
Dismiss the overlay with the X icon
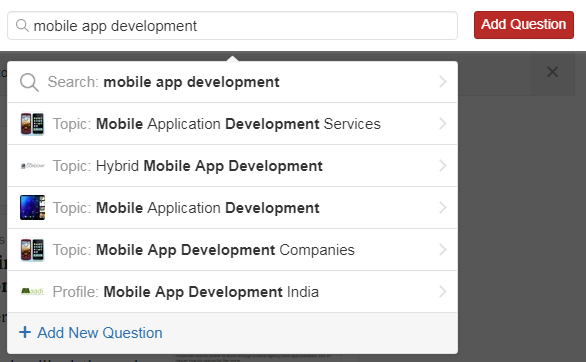(552, 72)
